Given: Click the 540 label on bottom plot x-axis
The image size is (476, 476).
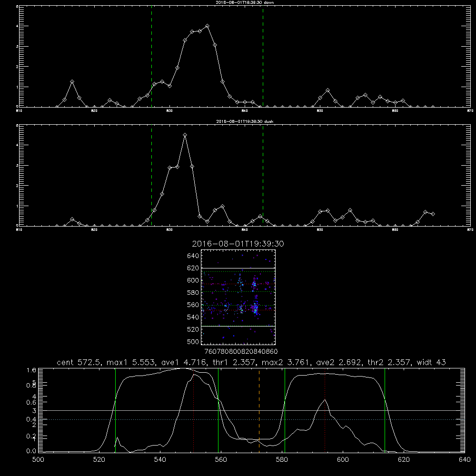Looking at the screenshot, I should pos(160,460).
